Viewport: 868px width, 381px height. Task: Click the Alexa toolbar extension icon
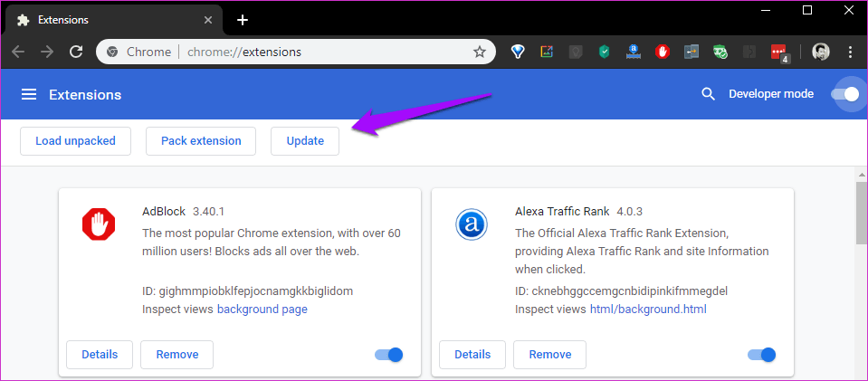(634, 52)
